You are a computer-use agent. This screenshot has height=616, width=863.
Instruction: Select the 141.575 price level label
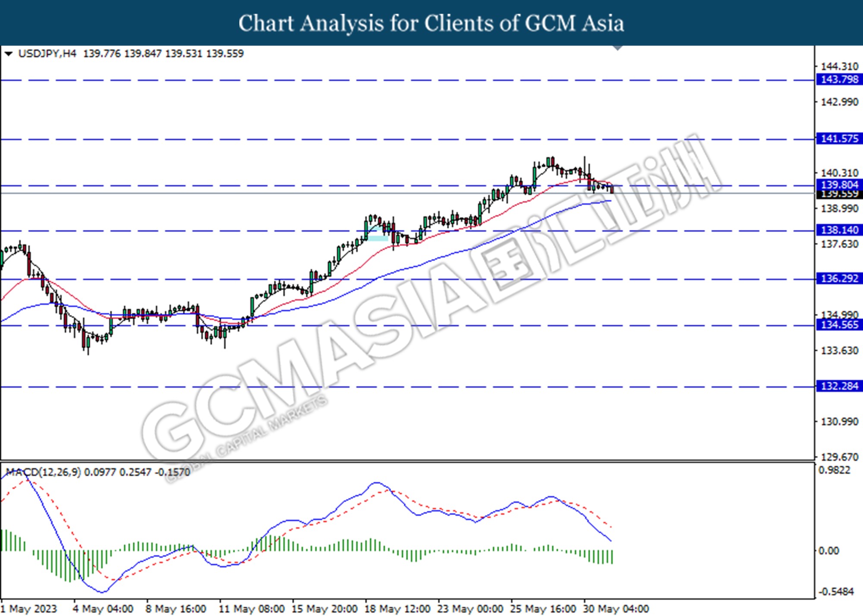point(839,138)
